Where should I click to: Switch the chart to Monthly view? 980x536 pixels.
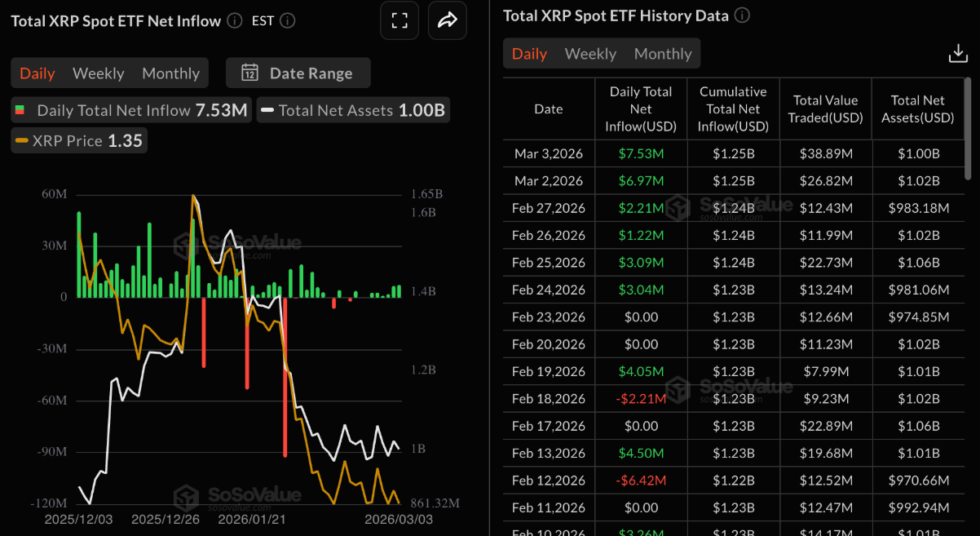tap(170, 73)
